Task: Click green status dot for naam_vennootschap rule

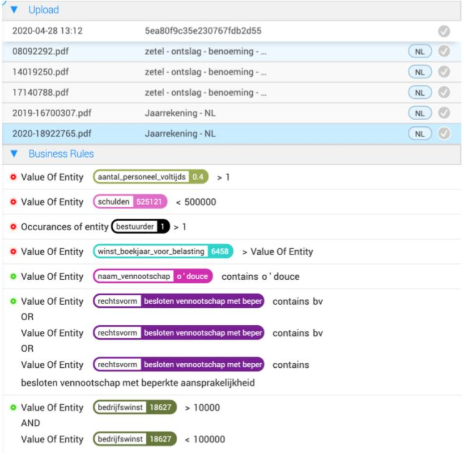Action: click(x=13, y=276)
